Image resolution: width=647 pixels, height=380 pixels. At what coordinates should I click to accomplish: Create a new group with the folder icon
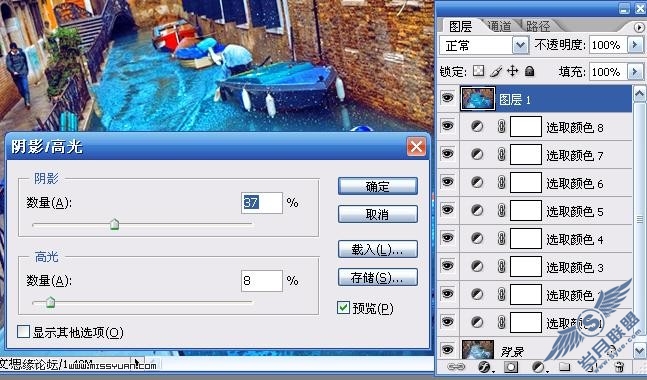[564, 366]
